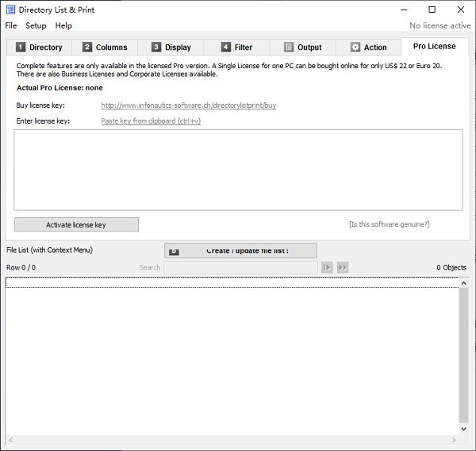This screenshot has width=476, height=451.
Task: Click the number 4 icon on Filter tab
Action: tap(226, 48)
